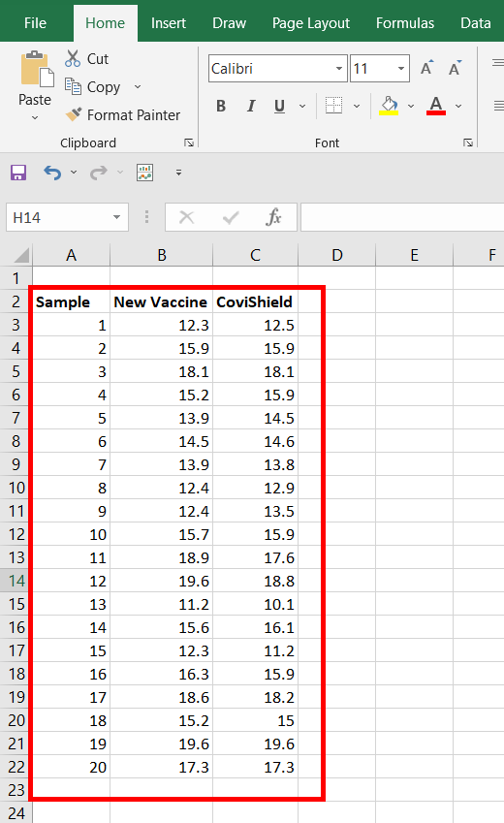Expand fill color palette arrow
The image size is (504, 823).
[x=411, y=106]
